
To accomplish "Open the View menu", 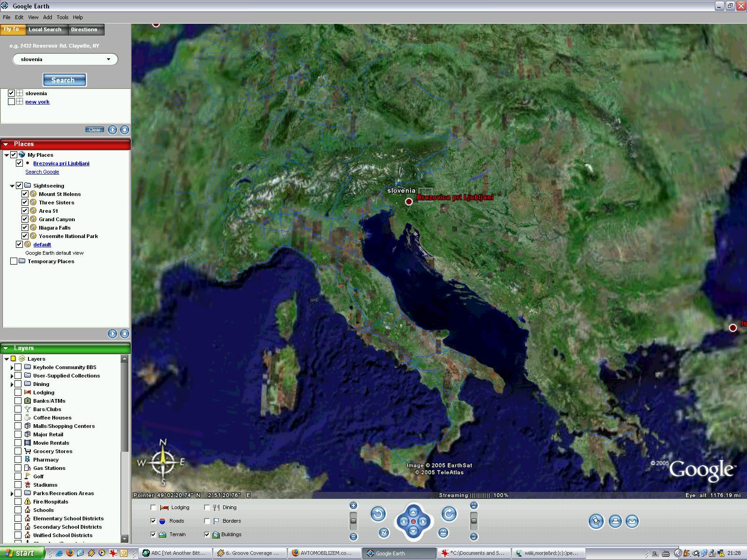I will [33, 17].
